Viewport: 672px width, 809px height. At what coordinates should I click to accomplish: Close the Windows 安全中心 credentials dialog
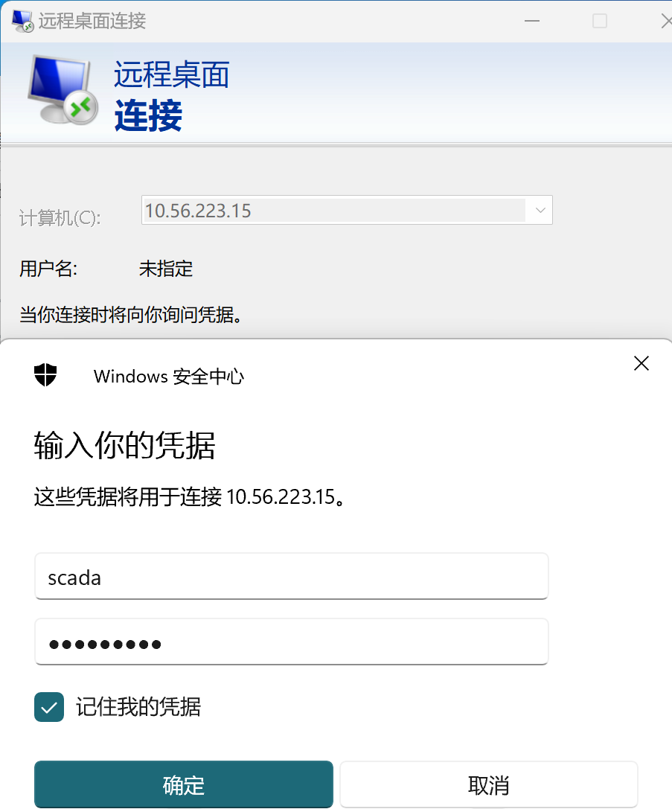(641, 363)
